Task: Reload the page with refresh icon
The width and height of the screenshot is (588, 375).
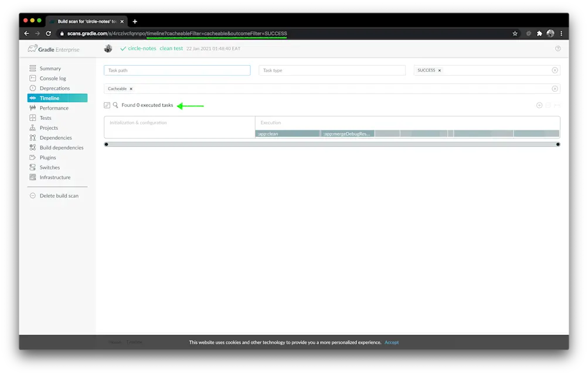Action: click(49, 33)
